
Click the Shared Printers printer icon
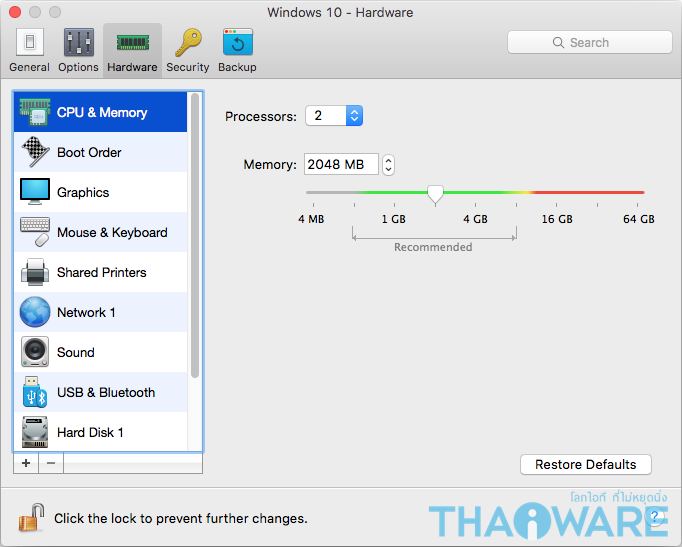pos(35,272)
